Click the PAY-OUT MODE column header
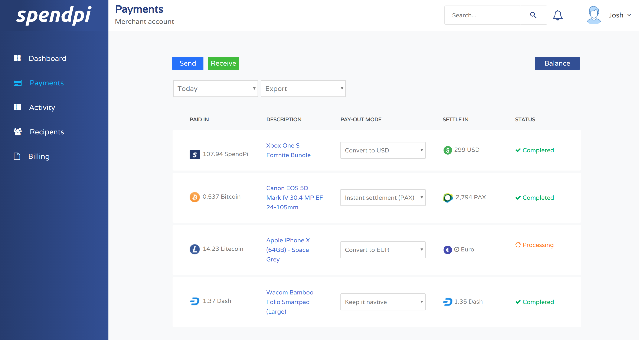 pyautogui.click(x=361, y=119)
